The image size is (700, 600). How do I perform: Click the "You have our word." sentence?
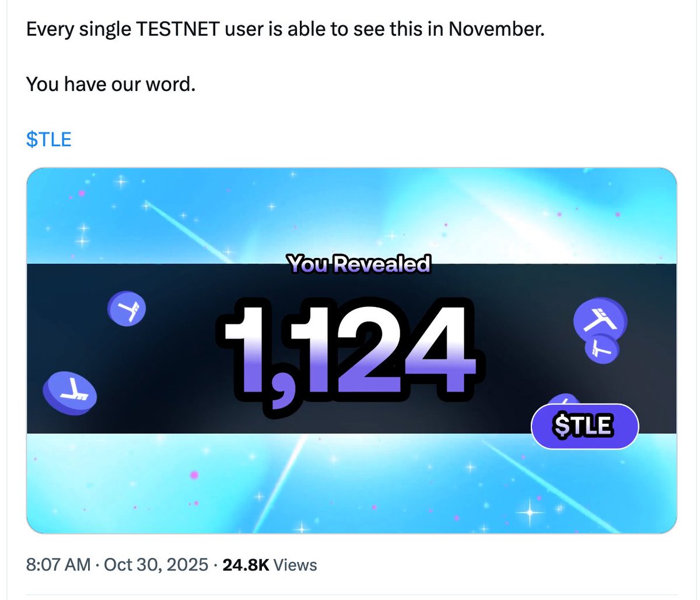(x=111, y=84)
